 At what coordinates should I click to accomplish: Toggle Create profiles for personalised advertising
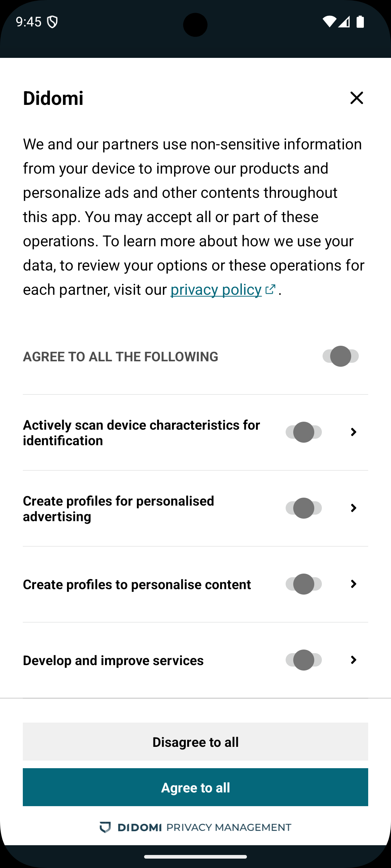pyautogui.click(x=303, y=508)
